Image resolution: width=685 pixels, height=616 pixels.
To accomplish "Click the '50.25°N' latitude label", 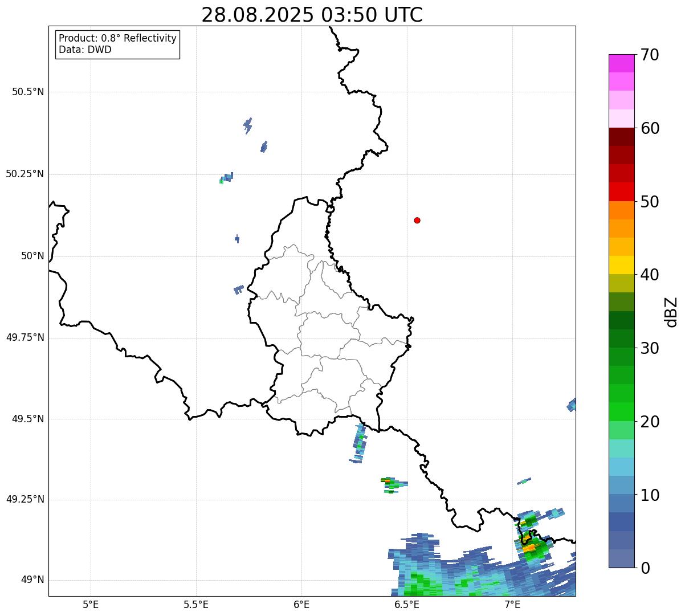I will coord(25,174).
